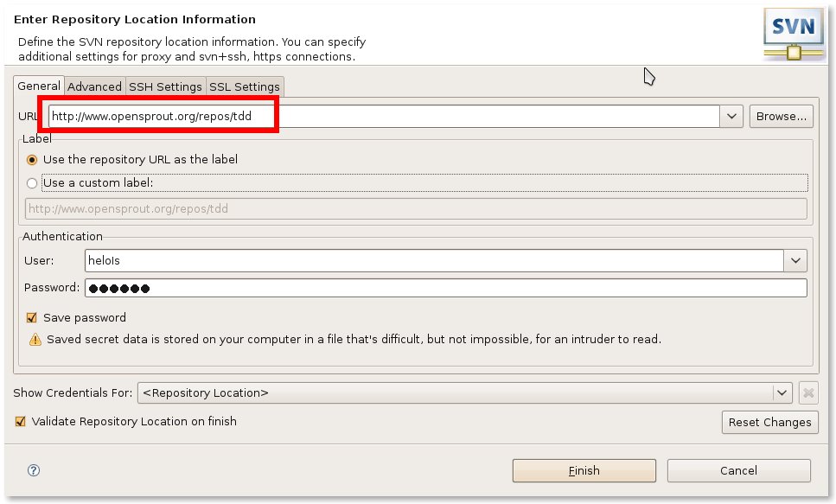Switch to the Advanced tab
The width and height of the screenshot is (836, 504).
94,86
